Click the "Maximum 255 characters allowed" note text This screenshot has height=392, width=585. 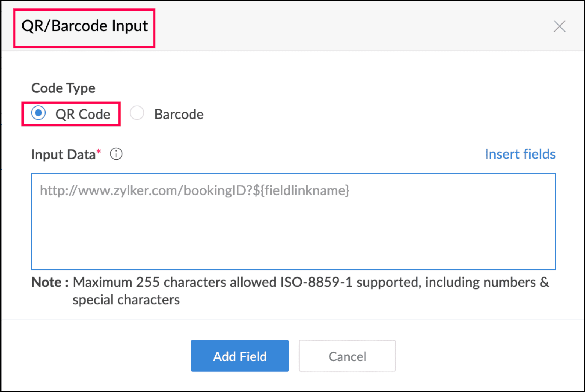point(175,282)
